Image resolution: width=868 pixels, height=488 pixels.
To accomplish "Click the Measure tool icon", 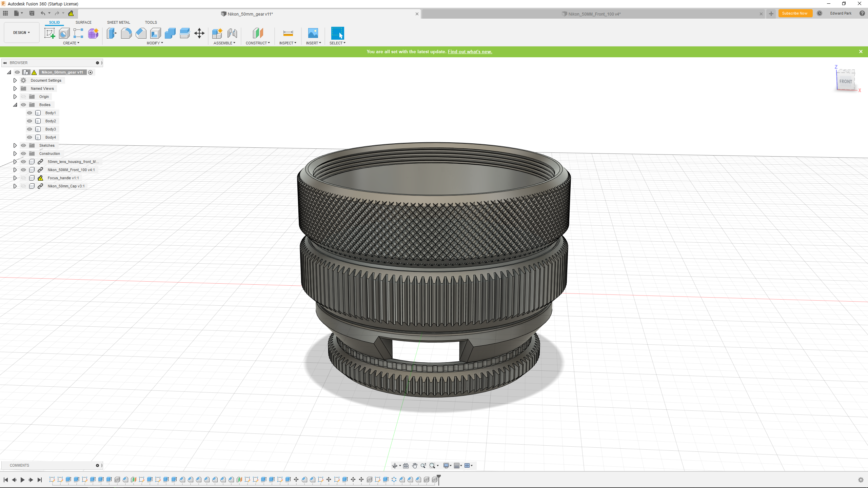I will [x=288, y=33].
